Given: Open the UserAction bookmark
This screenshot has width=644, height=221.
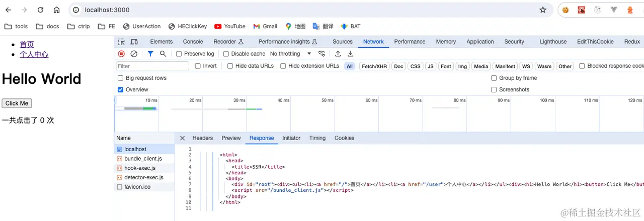Looking at the screenshot, I should [142, 26].
